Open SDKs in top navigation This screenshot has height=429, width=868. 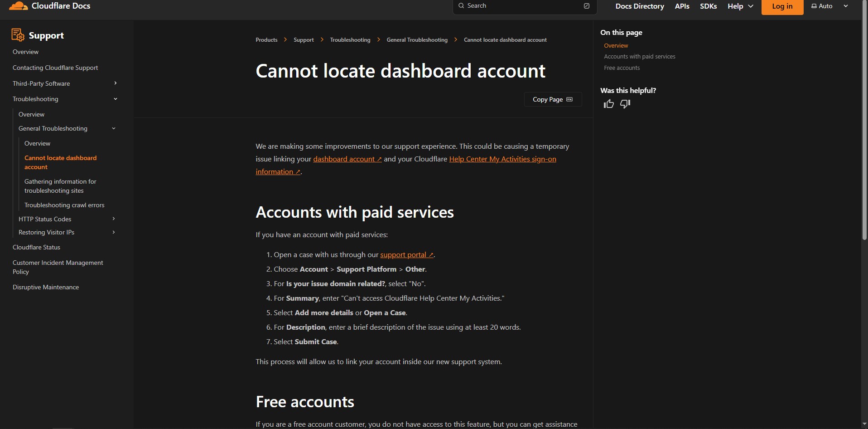click(x=709, y=6)
